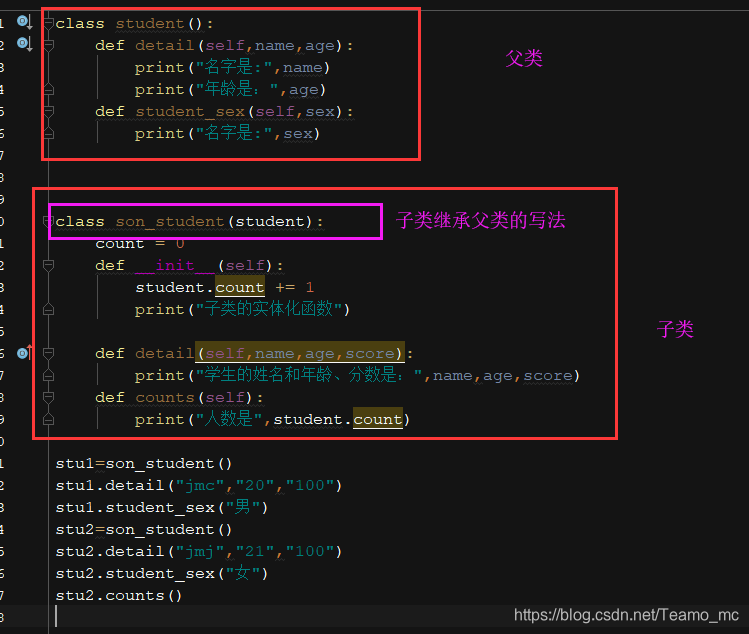Click the line 'stu2.counts()'
This screenshot has width=749, height=634.
point(118,595)
